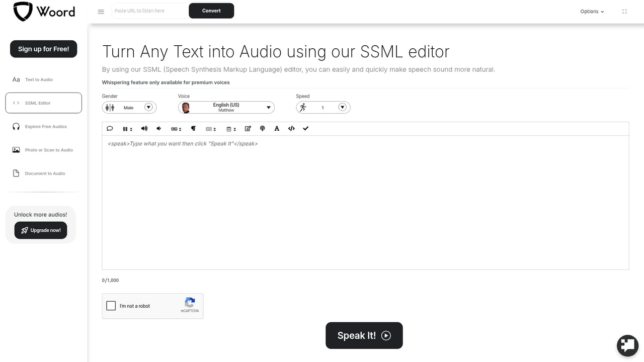Image resolution: width=644 pixels, height=362 pixels.
Task: Click inside the SSML text editor area
Action: pyautogui.click(x=365, y=203)
